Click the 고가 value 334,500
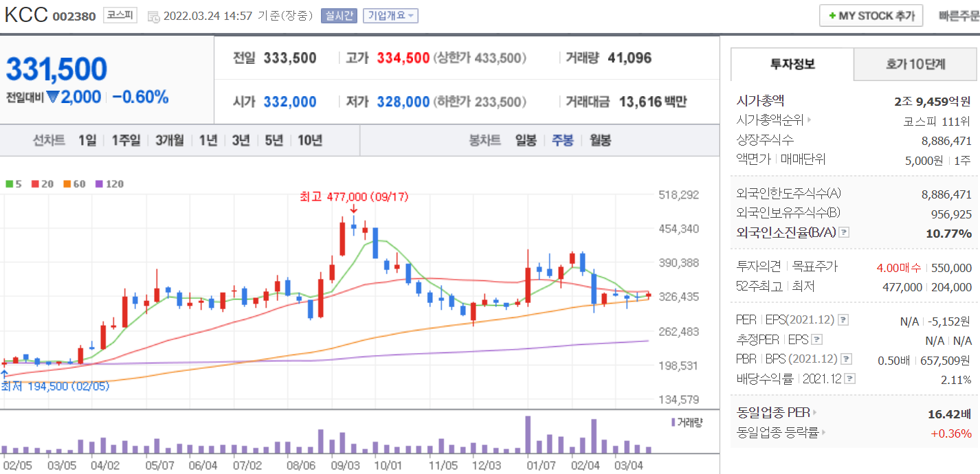Screen dimensions: 980x474 403,58
